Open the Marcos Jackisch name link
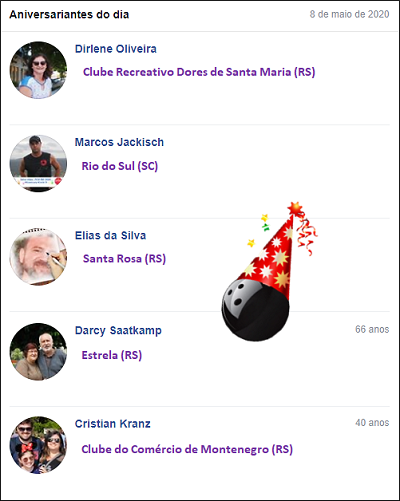 coord(119,142)
